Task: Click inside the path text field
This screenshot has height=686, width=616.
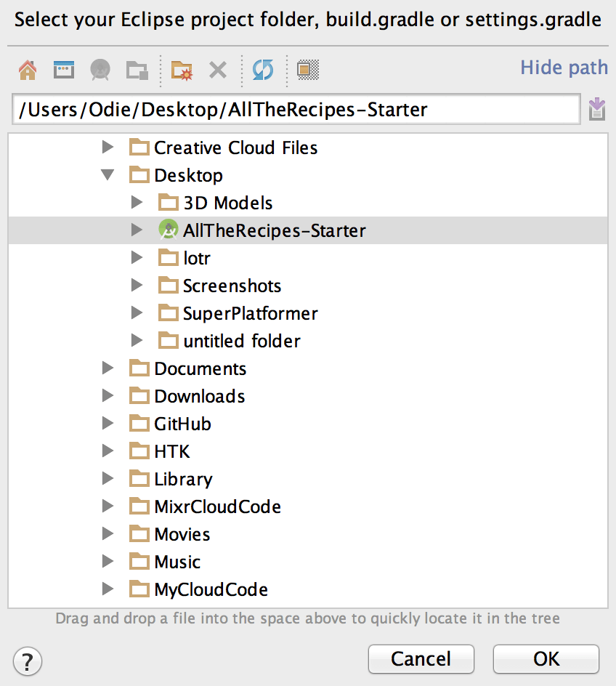Action: (296, 110)
